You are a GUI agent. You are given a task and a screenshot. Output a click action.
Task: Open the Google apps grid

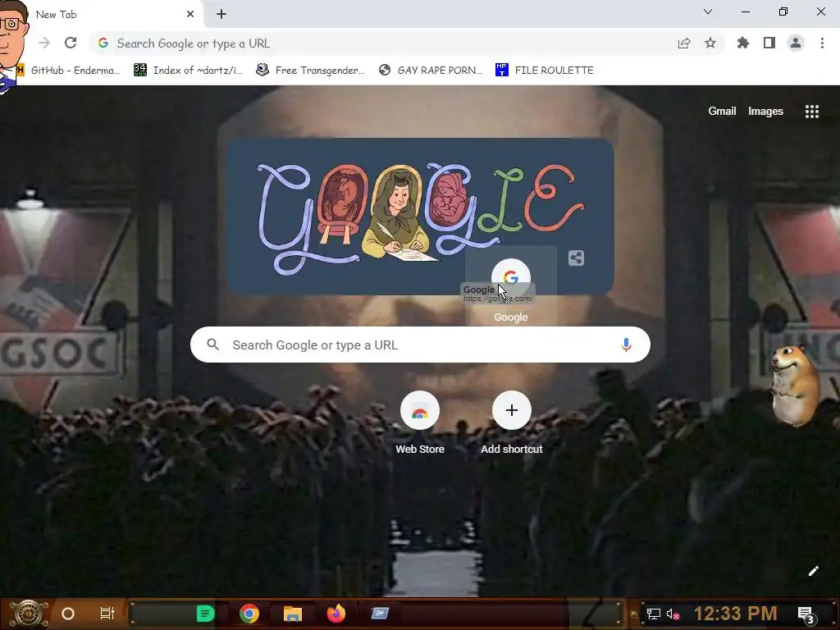811,112
